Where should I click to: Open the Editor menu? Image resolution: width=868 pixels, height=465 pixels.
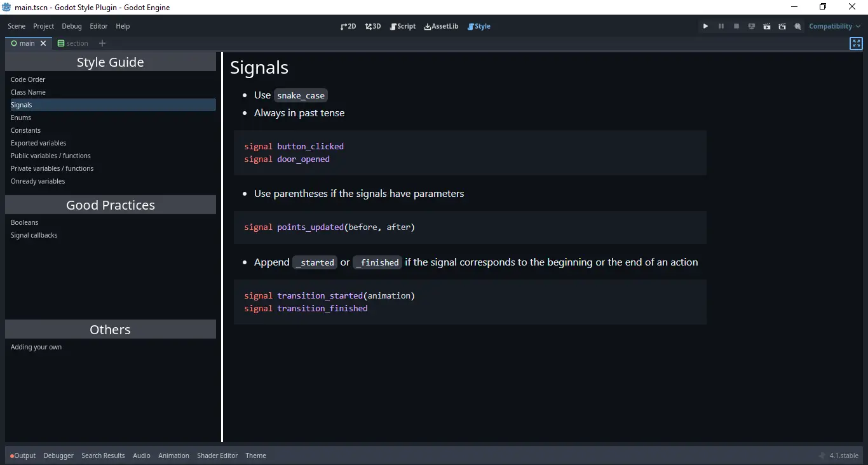click(x=98, y=26)
